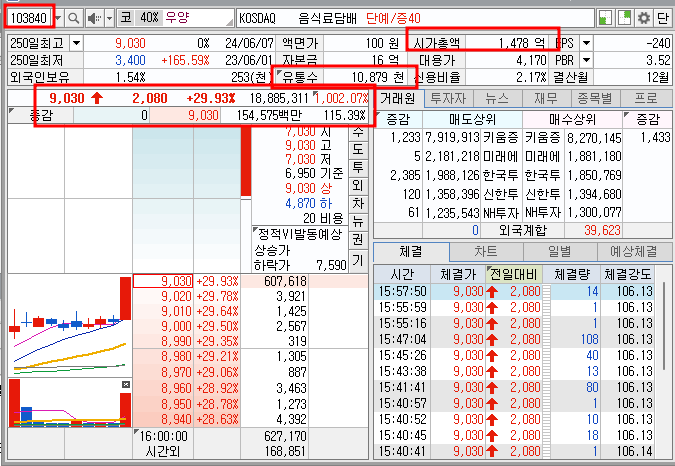Expand corner triangle at 16:00:00 row

click(136, 431)
